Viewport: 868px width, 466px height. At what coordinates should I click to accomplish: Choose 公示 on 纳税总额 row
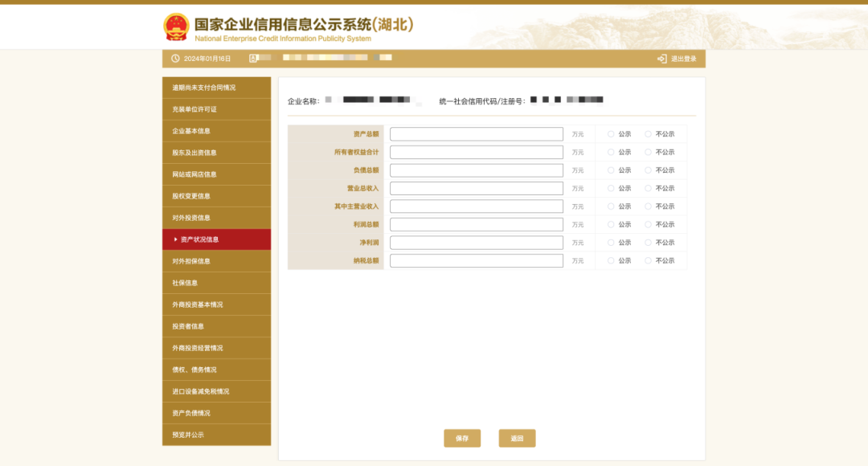tap(611, 260)
